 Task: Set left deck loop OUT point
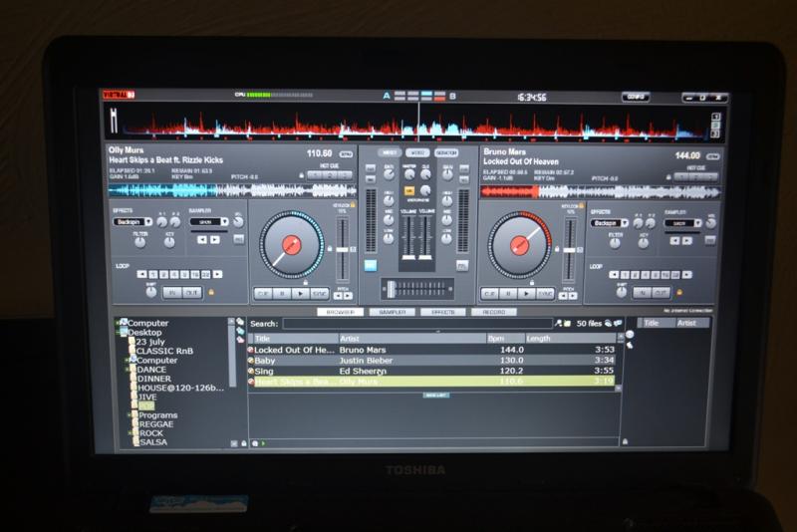[192, 293]
